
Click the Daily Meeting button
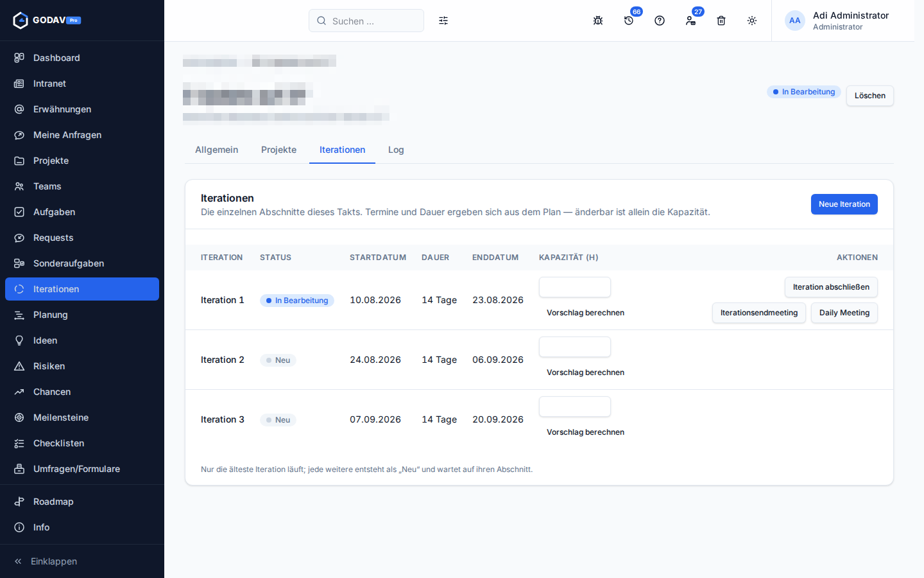[844, 313]
